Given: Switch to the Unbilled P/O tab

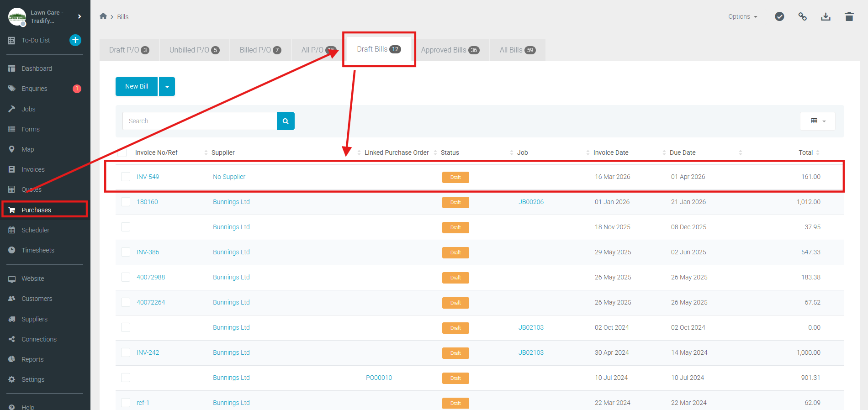Looking at the screenshot, I should click(194, 50).
